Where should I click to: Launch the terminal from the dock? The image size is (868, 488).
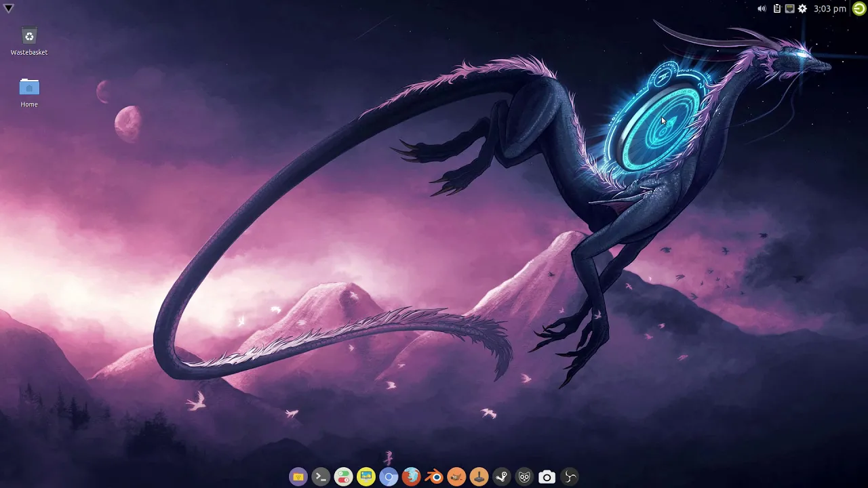point(321,477)
